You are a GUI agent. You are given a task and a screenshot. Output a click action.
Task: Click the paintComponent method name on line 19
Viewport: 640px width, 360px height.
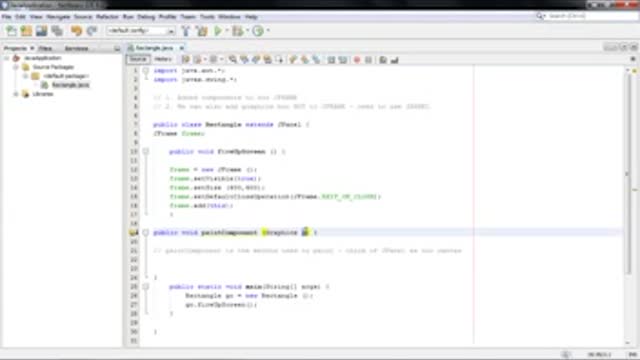pos(229,233)
